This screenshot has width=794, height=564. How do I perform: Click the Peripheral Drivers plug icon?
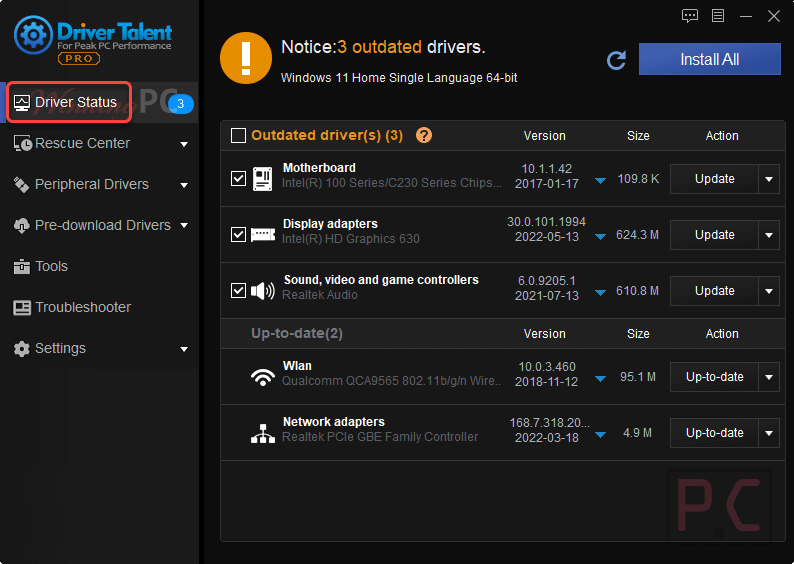pyautogui.click(x=22, y=185)
